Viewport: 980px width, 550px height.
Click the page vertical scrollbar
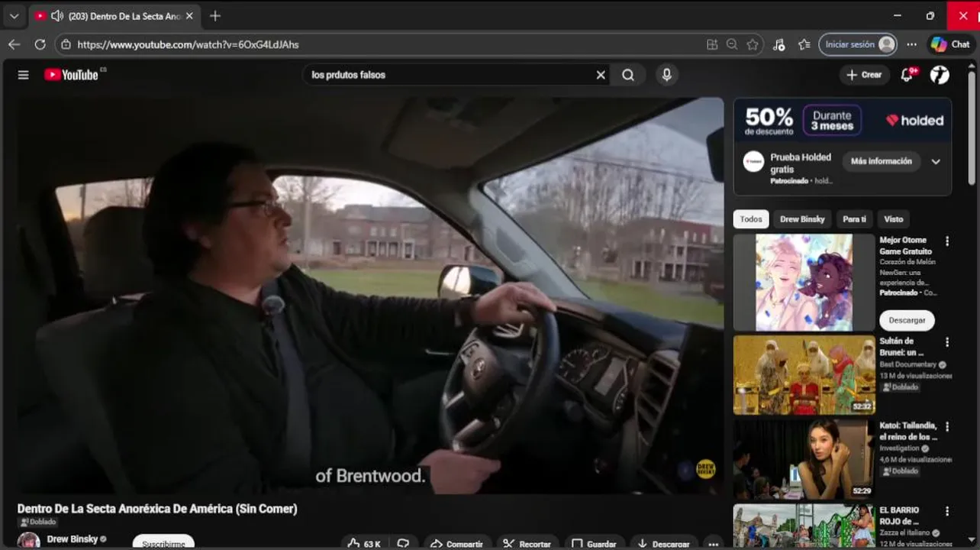(x=972, y=128)
